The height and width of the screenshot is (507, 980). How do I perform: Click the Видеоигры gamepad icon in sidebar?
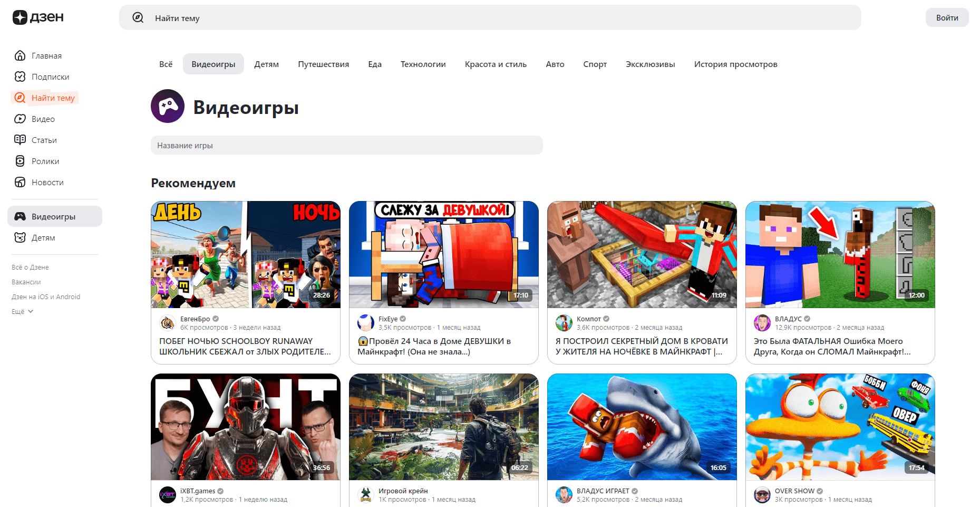[x=20, y=216]
